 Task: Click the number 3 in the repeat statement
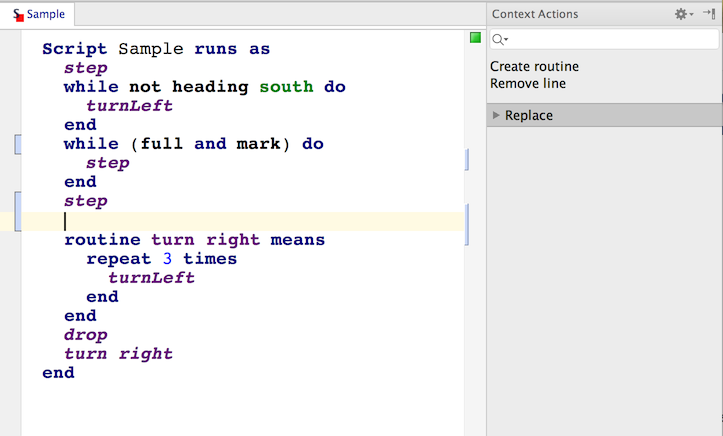tap(167, 259)
